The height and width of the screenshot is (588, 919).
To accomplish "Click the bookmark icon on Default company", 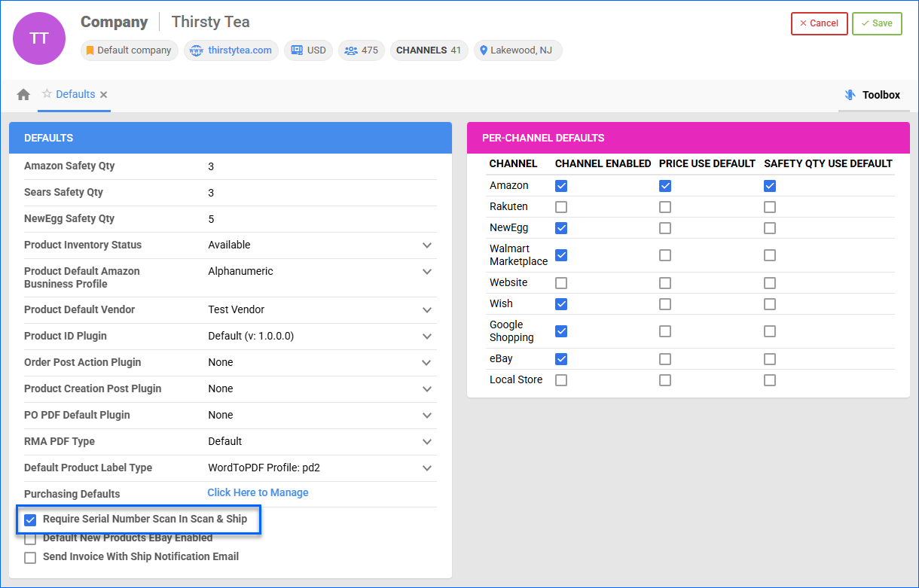I will [x=90, y=50].
